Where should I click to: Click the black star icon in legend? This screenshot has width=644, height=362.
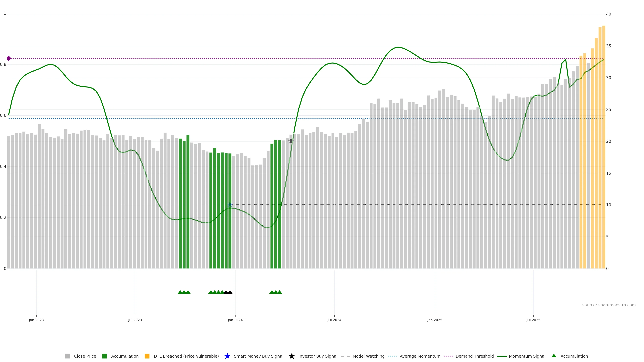pyautogui.click(x=291, y=356)
